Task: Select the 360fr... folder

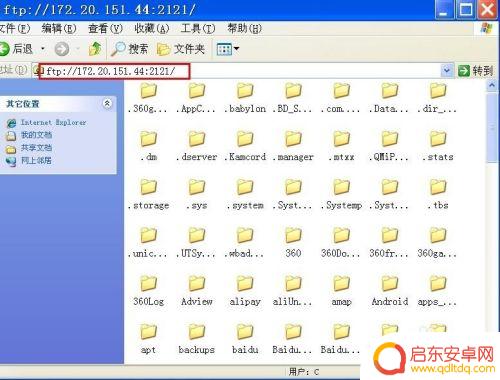Action: tap(389, 243)
